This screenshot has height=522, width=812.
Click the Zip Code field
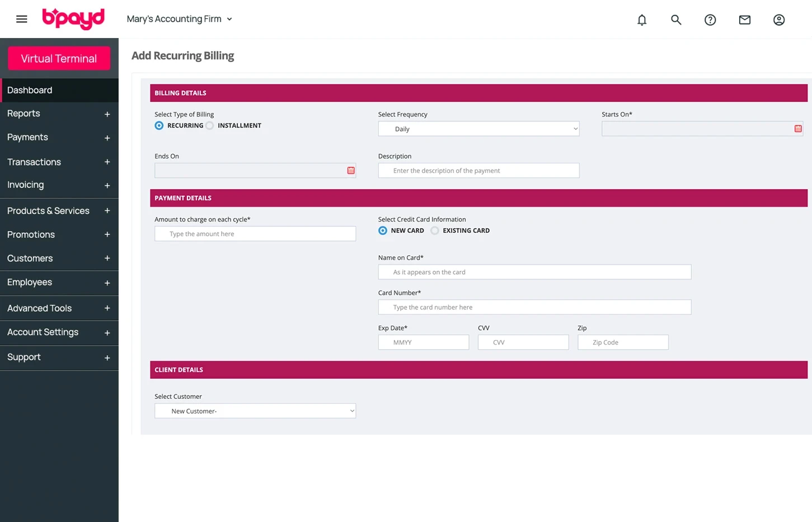pos(623,342)
